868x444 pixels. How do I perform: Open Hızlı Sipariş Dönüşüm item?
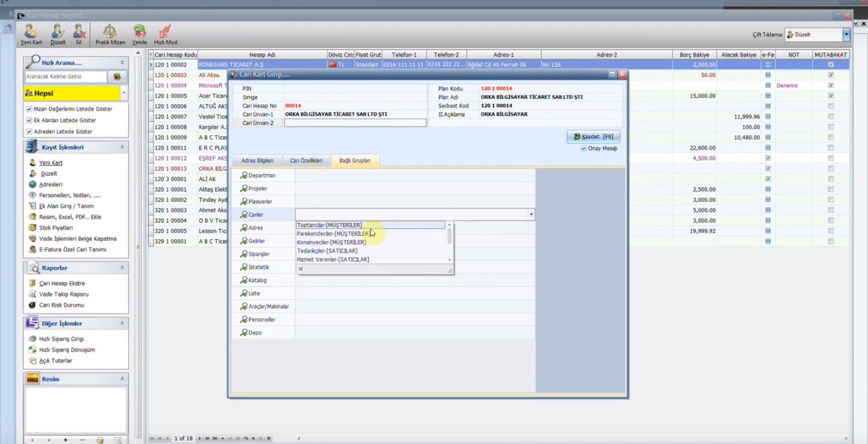coord(66,349)
